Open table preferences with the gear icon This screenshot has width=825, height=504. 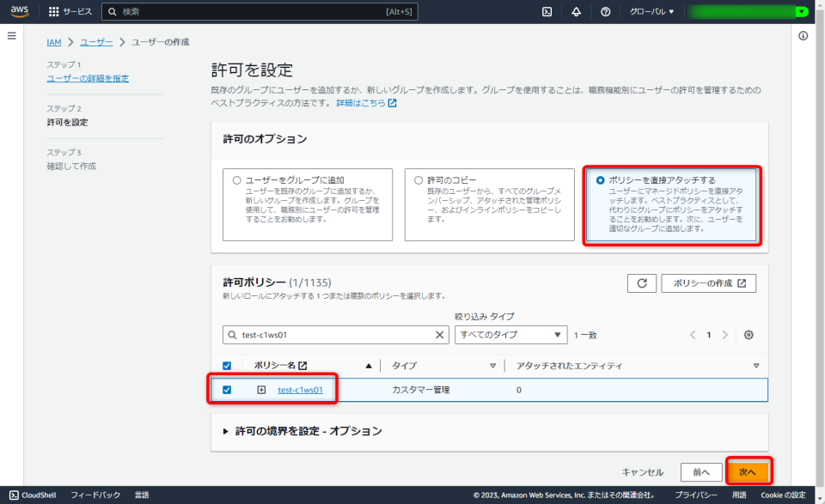pos(748,335)
